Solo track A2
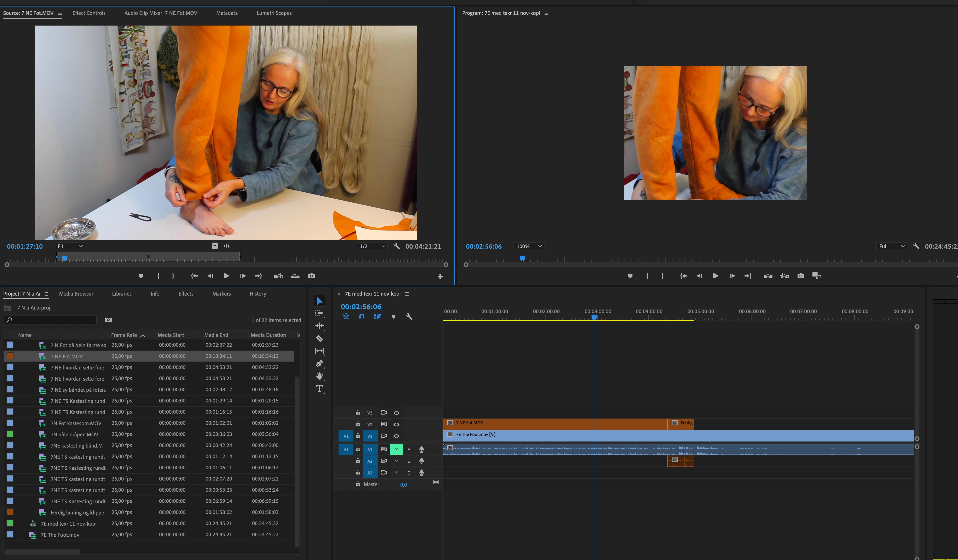958x560 pixels. click(x=409, y=461)
